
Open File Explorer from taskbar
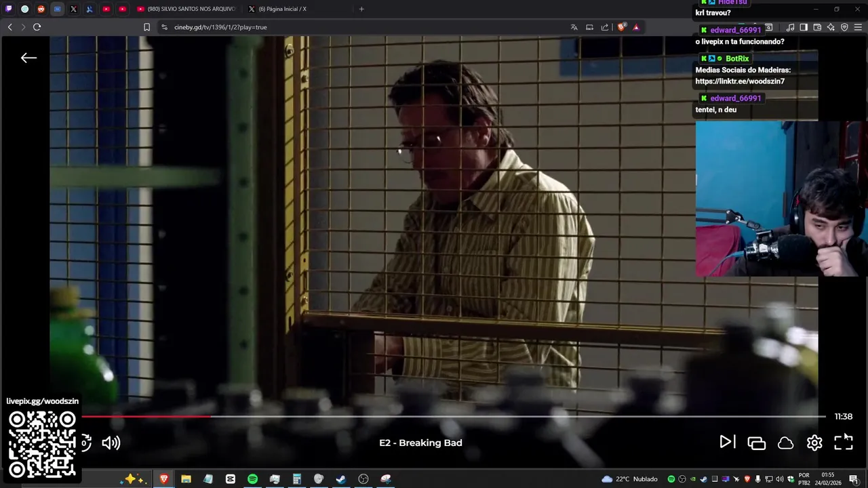point(186,479)
